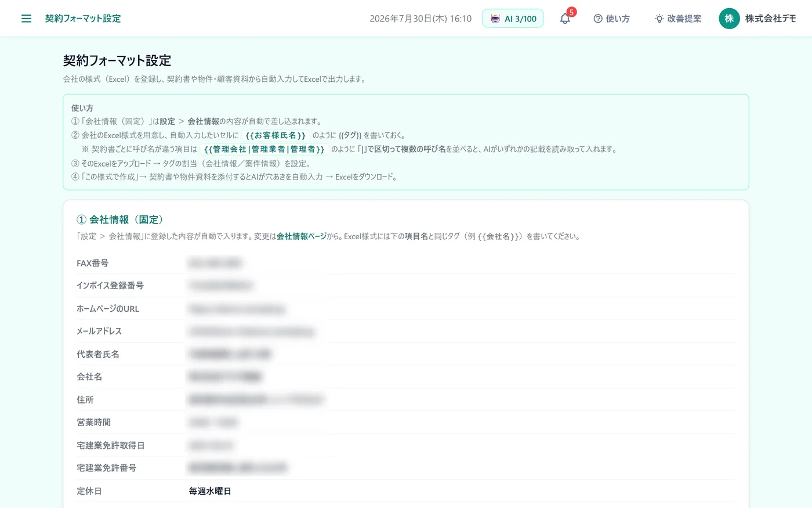Click the header title 契約フォーマット設定
This screenshot has height=508, width=812.
[x=83, y=19]
